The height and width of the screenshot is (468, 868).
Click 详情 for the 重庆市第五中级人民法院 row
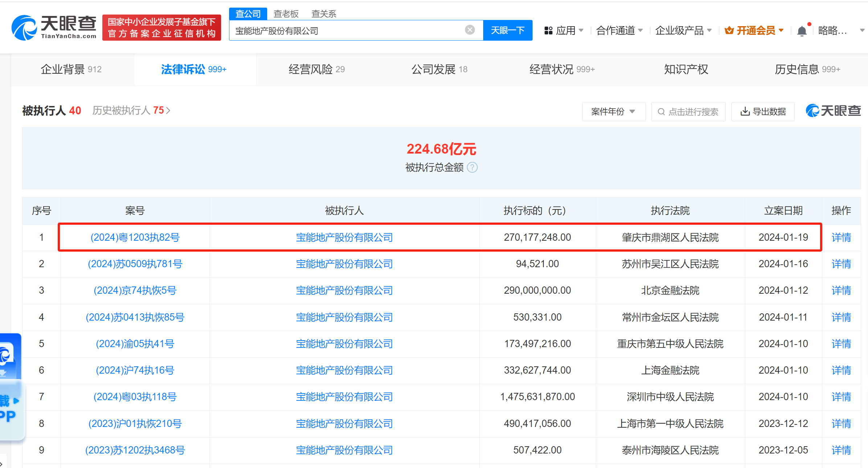click(841, 344)
